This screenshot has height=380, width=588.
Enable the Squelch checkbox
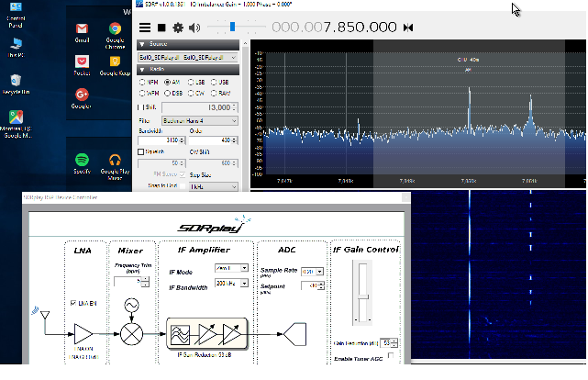click(x=140, y=152)
